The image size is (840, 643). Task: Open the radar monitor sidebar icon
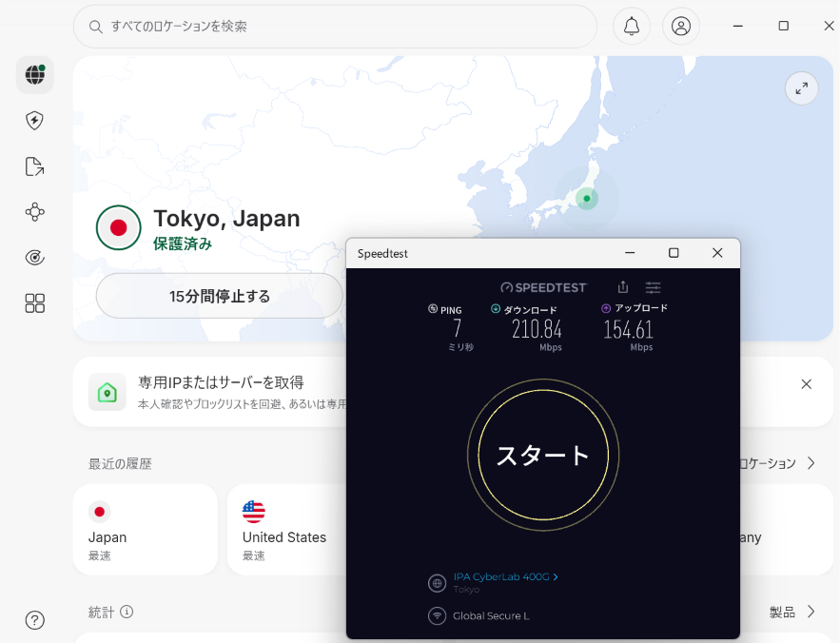tap(35, 258)
